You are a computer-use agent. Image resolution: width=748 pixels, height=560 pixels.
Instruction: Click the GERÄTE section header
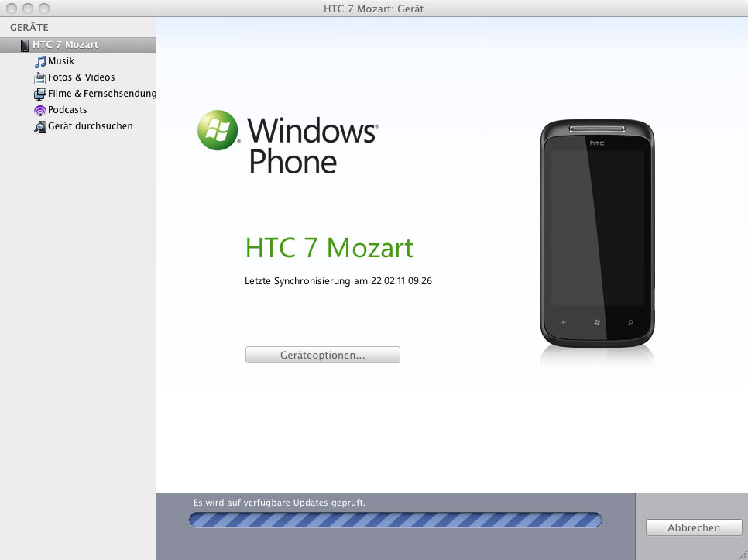(28, 26)
